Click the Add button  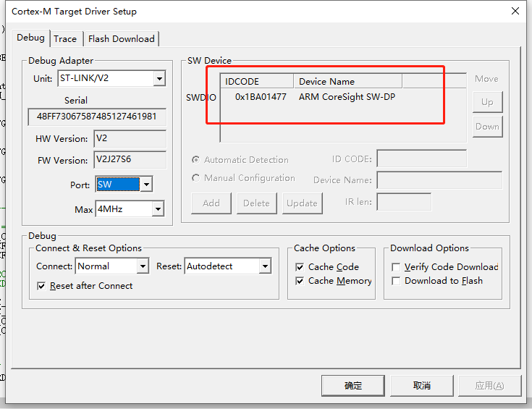pyautogui.click(x=211, y=203)
